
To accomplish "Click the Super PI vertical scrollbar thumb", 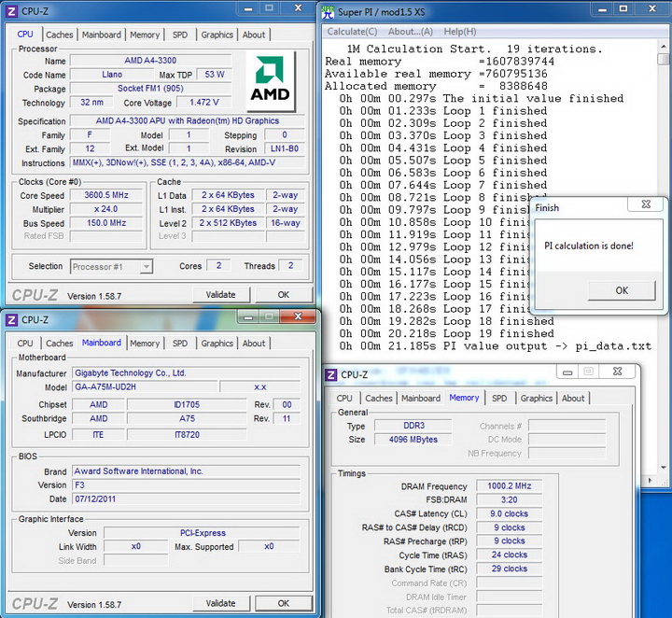I will (664, 59).
